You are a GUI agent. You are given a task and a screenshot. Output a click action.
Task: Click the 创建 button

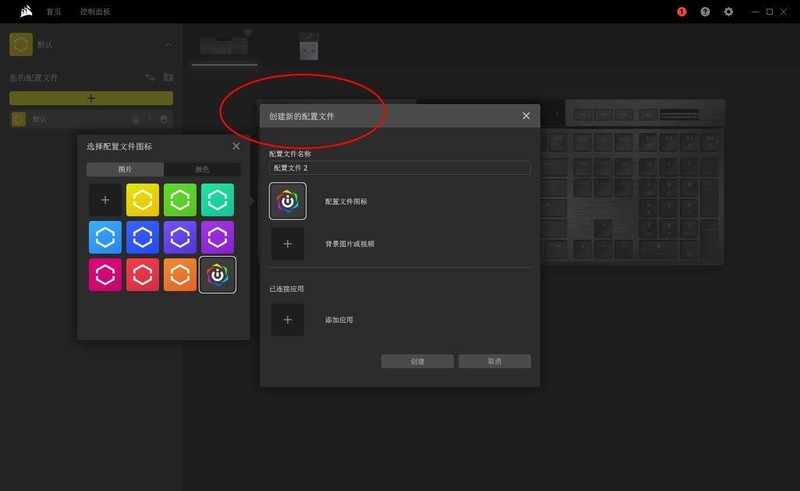pos(417,361)
